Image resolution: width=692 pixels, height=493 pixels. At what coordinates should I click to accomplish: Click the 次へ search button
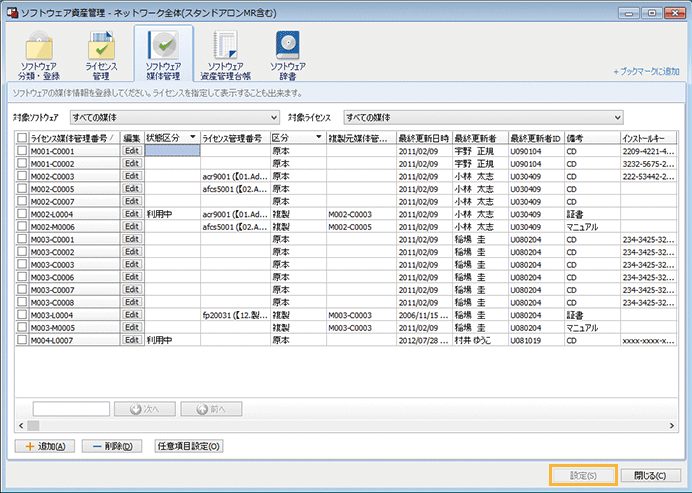click(145, 409)
